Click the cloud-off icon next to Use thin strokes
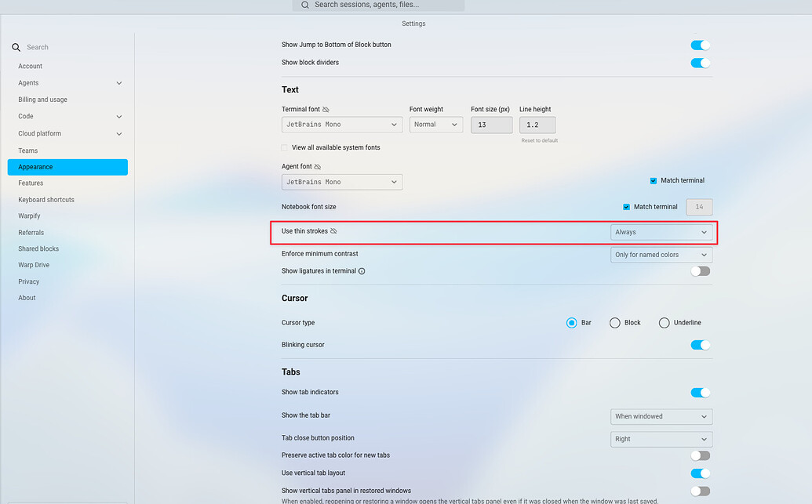 (x=333, y=231)
